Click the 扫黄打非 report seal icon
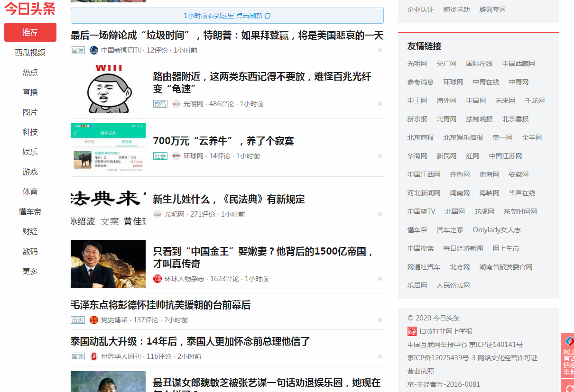The width and height of the screenshot is (574, 392). [412, 331]
